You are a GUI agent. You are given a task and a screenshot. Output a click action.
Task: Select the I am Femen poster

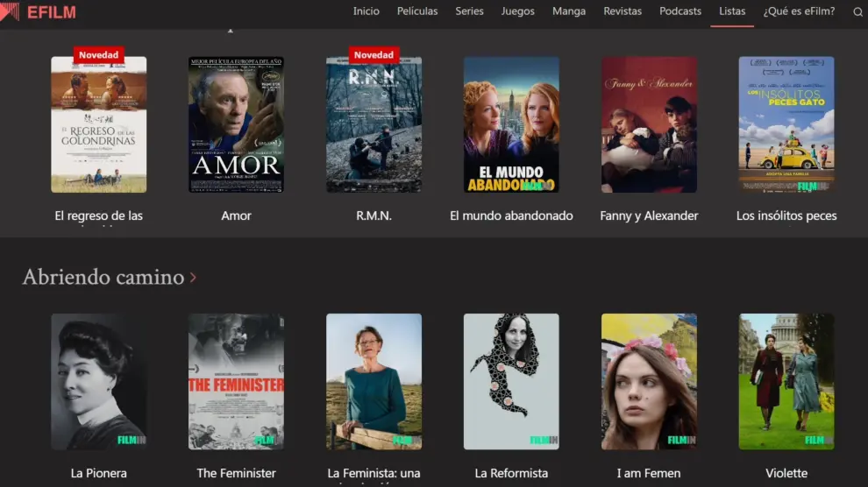point(649,381)
